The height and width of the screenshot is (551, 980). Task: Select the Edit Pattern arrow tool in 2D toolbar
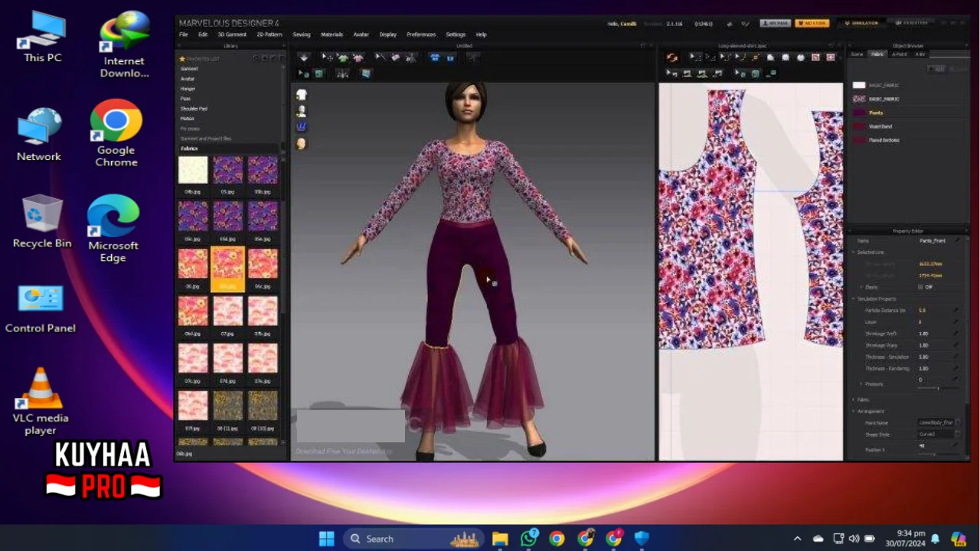[x=694, y=57]
